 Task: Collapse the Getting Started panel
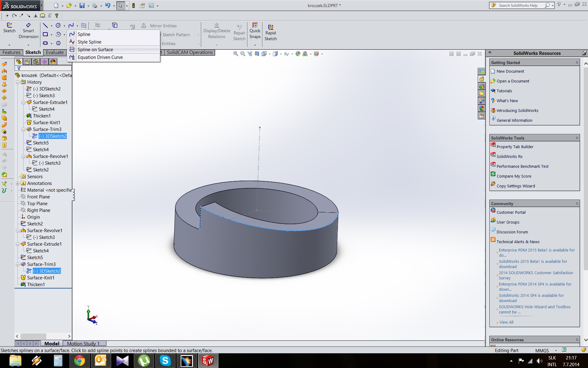pos(577,63)
